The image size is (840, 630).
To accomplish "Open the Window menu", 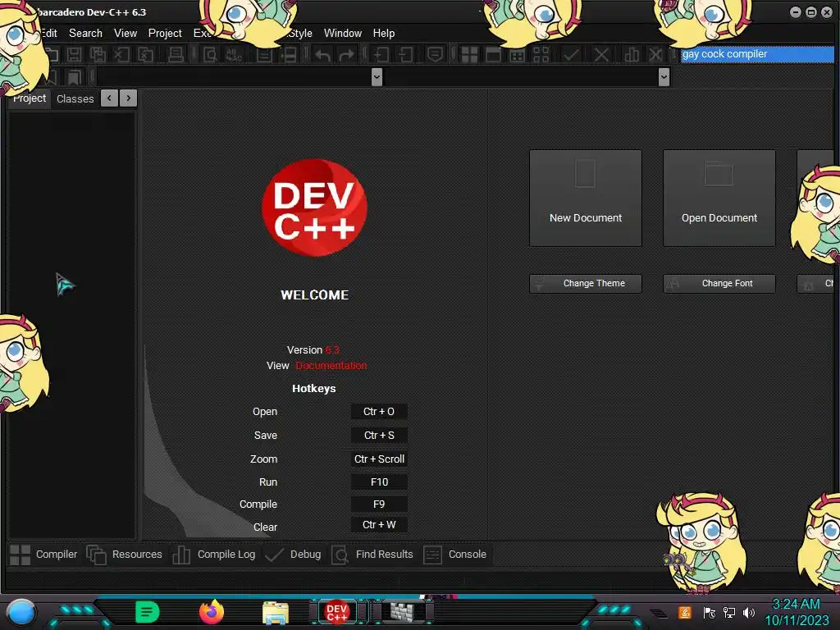I will [343, 33].
